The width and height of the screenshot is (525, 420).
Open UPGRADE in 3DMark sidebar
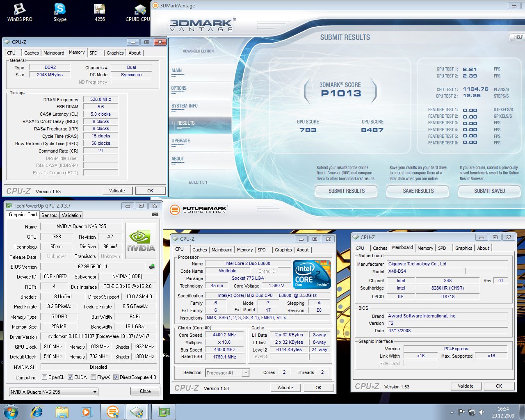click(181, 141)
